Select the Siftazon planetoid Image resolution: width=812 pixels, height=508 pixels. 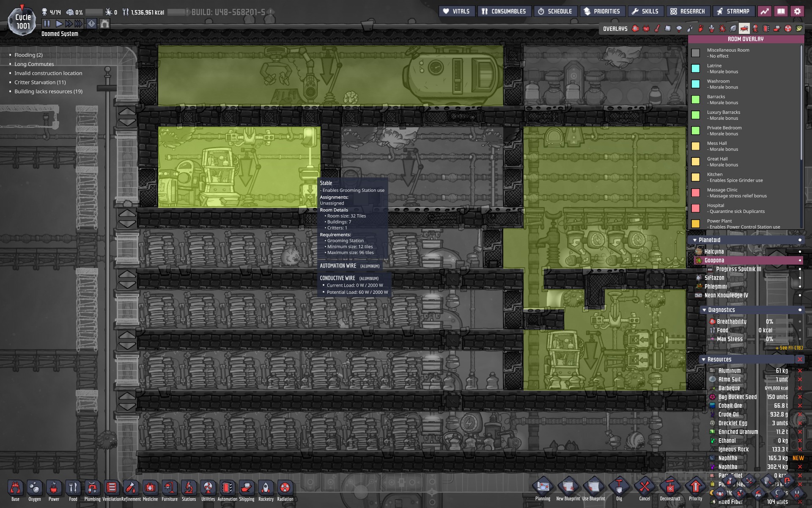click(x=714, y=278)
